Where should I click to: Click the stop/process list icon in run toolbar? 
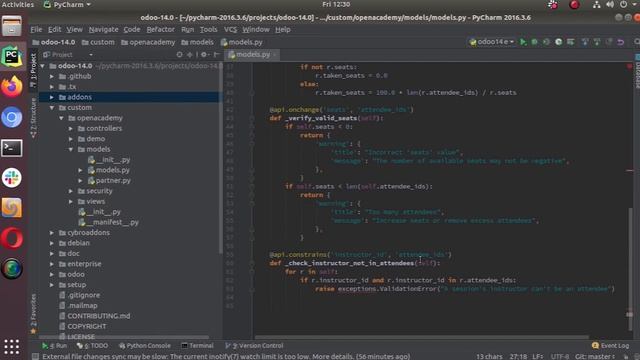(571, 42)
